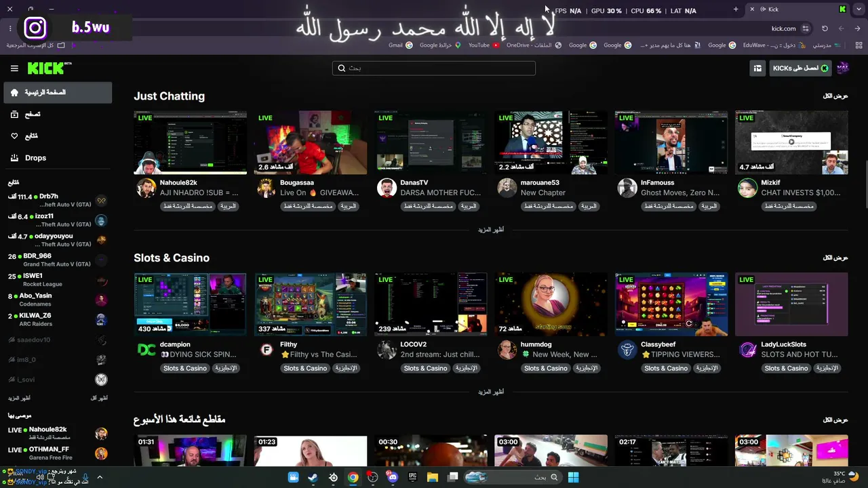Open hummdog's live stream thumbnail
Viewport: 868px width, 488px height.
(551, 305)
